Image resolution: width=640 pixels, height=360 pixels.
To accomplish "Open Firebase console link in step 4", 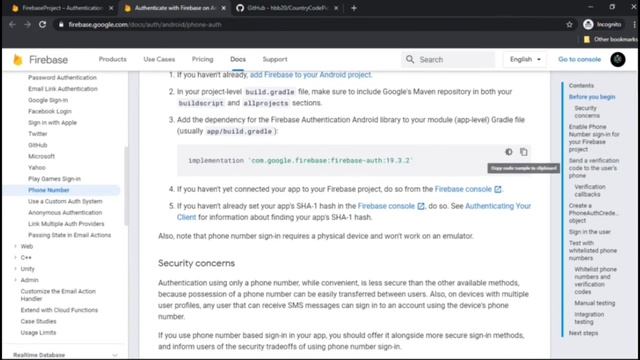I will coord(468,189).
